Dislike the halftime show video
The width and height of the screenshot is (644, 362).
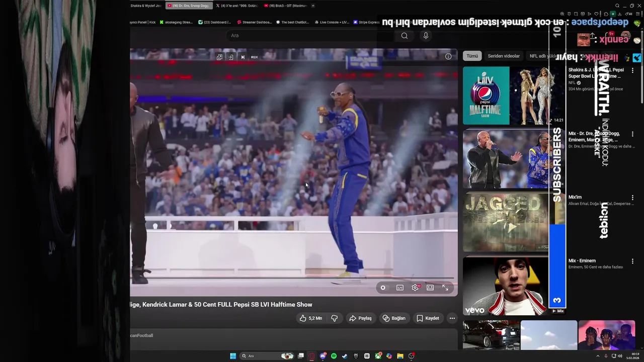click(x=334, y=318)
